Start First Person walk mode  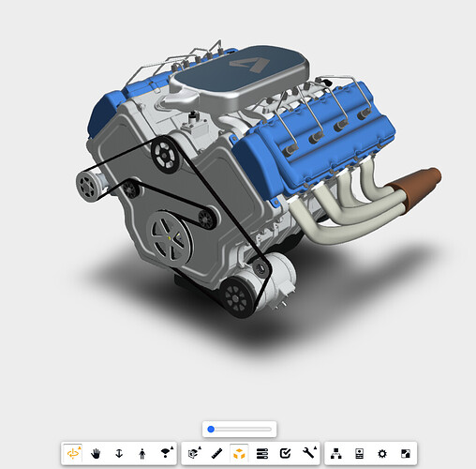coord(142,453)
